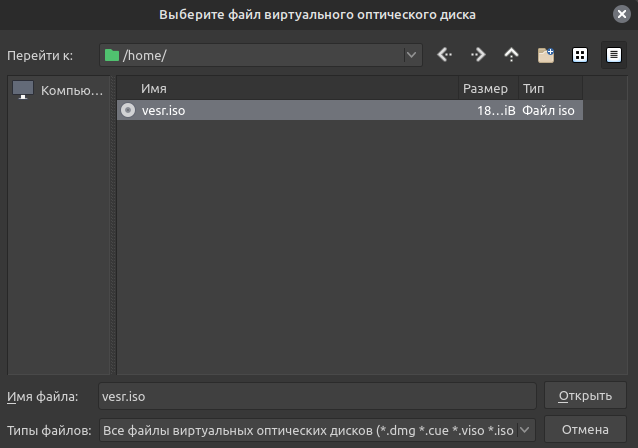This screenshot has height=448, width=638.
Task: Click the computer icon in the sidebar
Action: click(x=22, y=90)
